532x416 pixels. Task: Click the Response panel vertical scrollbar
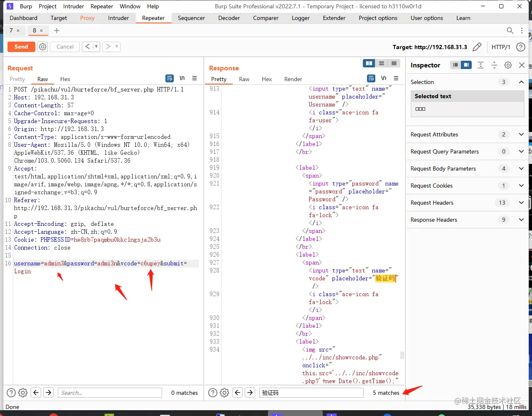(402, 355)
